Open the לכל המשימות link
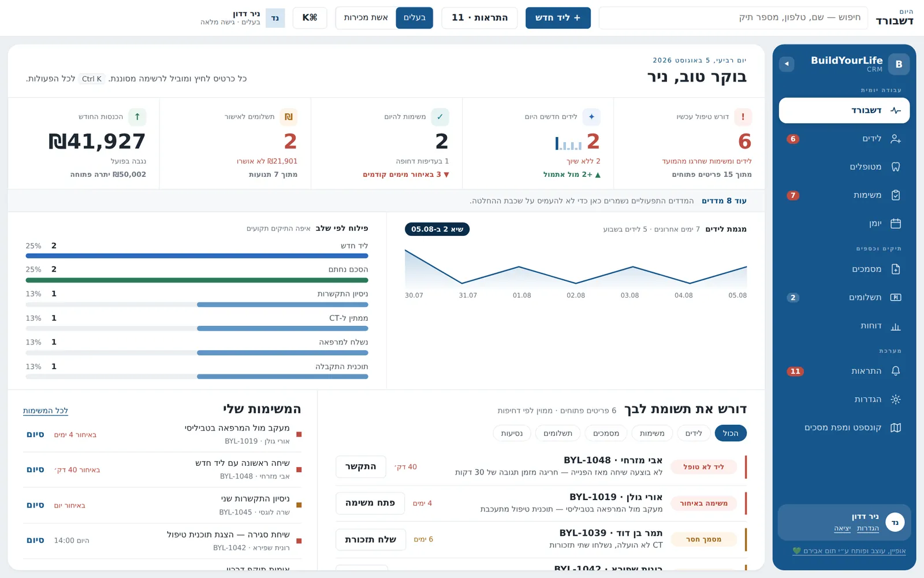 click(46, 411)
